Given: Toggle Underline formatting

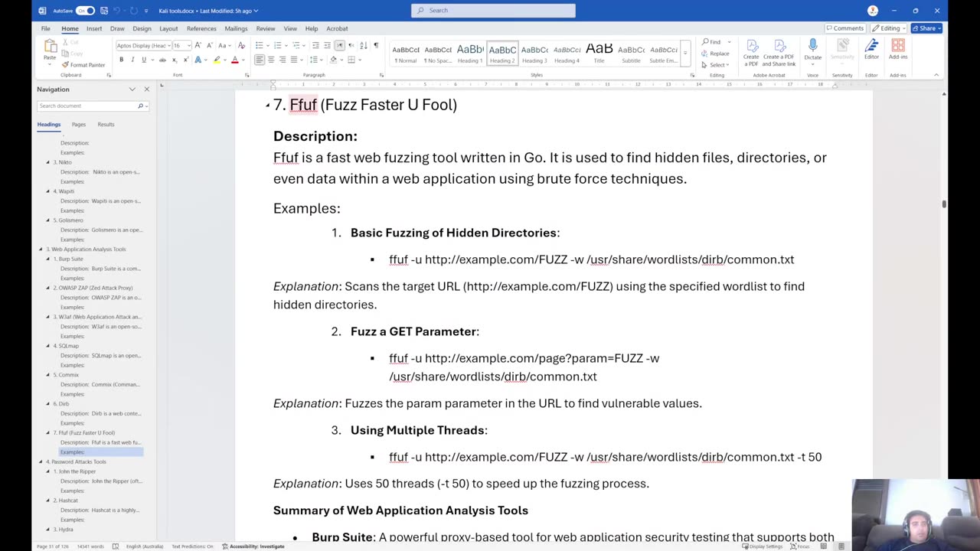Looking at the screenshot, I should click(x=143, y=60).
